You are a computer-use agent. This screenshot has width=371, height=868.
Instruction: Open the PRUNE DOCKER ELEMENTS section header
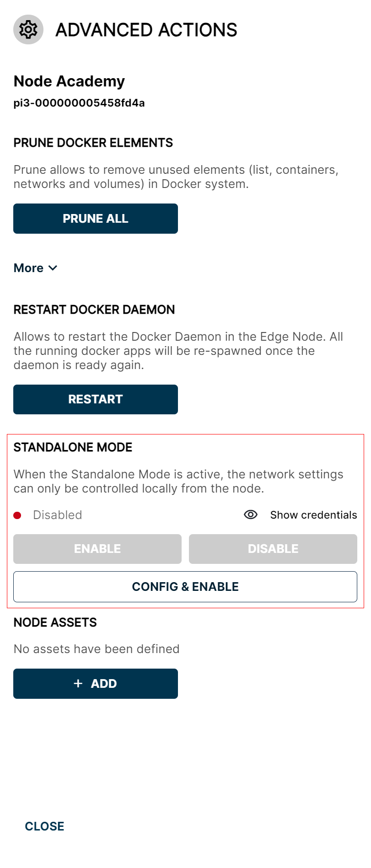93,143
